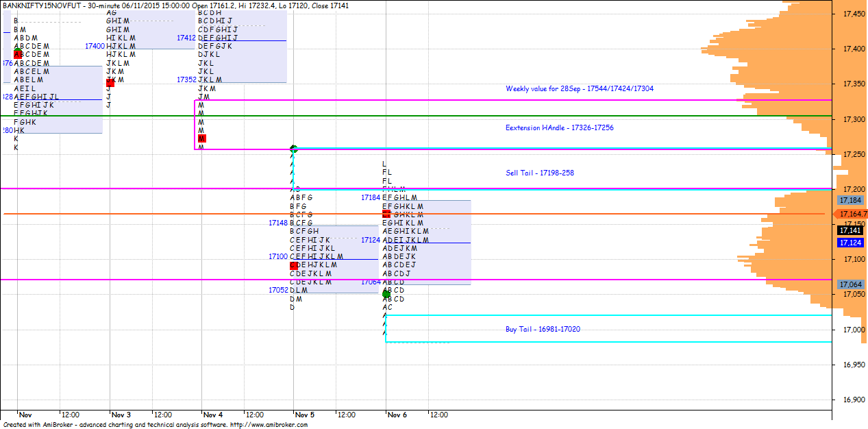Click the orange 17,164.7 price tag

852,214
